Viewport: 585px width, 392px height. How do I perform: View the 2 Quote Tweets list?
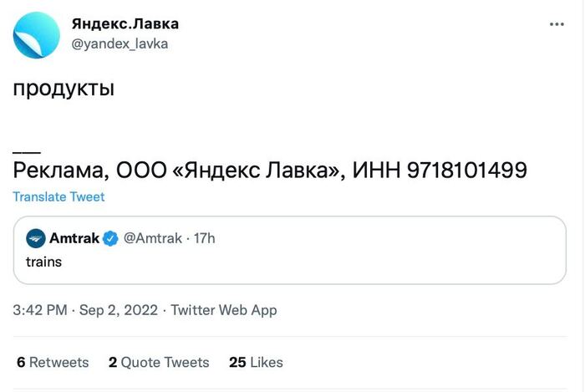tap(159, 362)
